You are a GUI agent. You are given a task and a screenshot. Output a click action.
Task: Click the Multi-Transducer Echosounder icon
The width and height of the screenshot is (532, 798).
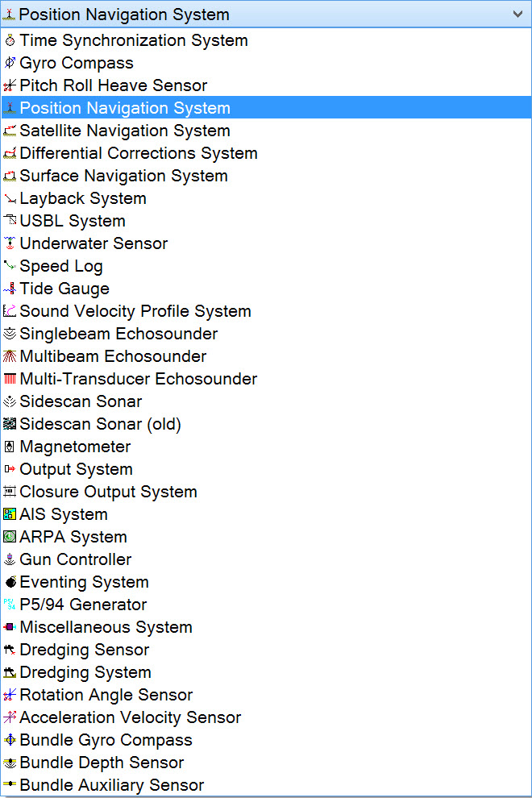(x=10, y=379)
